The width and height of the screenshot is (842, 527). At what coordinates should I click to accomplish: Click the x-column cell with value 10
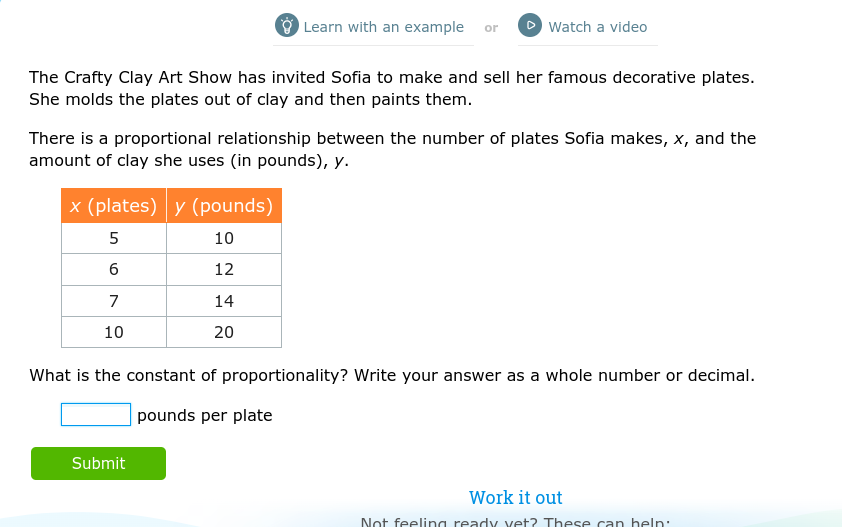point(114,332)
